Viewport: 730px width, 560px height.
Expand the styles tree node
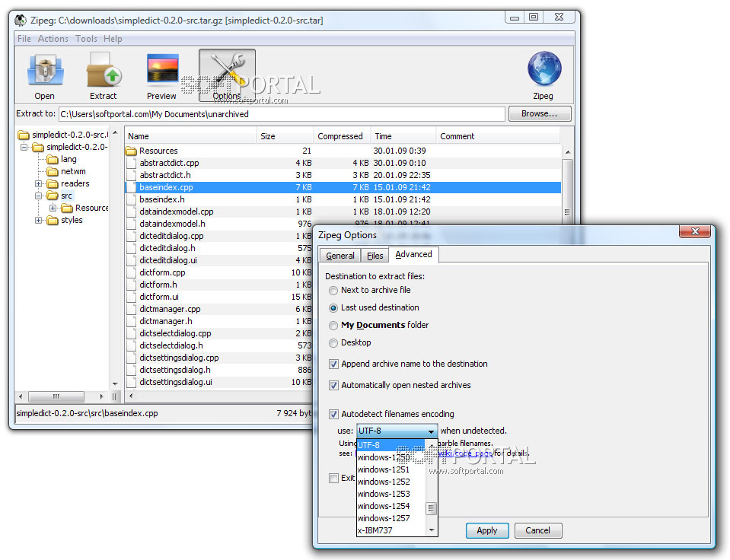(x=39, y=220)
